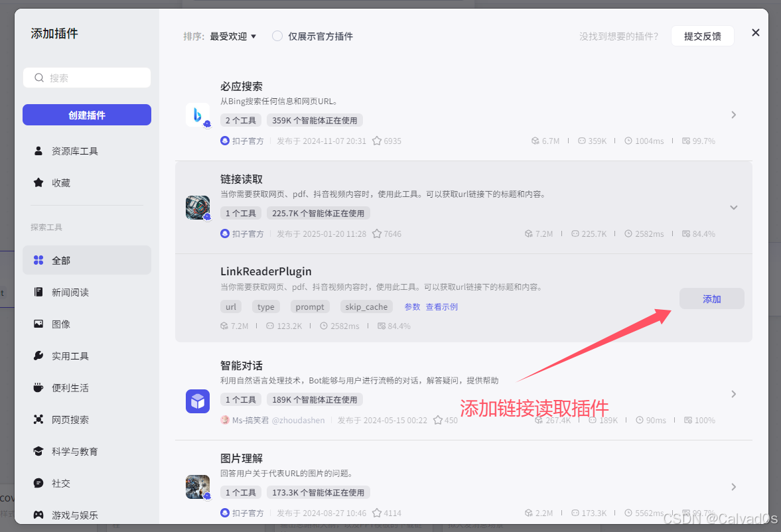Close the 添加插件 dialog
This screenshot has width=781, height=532.
(756, 33)
